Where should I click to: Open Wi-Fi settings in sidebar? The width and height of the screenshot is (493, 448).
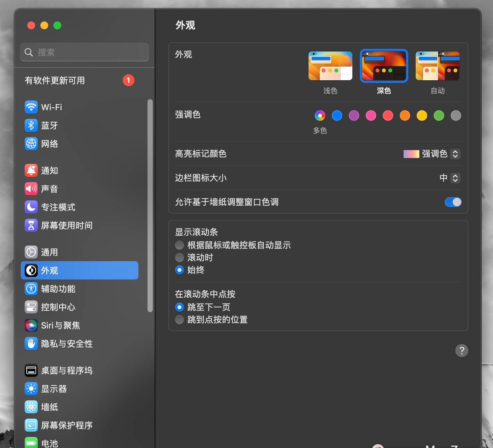coord(51,107)
